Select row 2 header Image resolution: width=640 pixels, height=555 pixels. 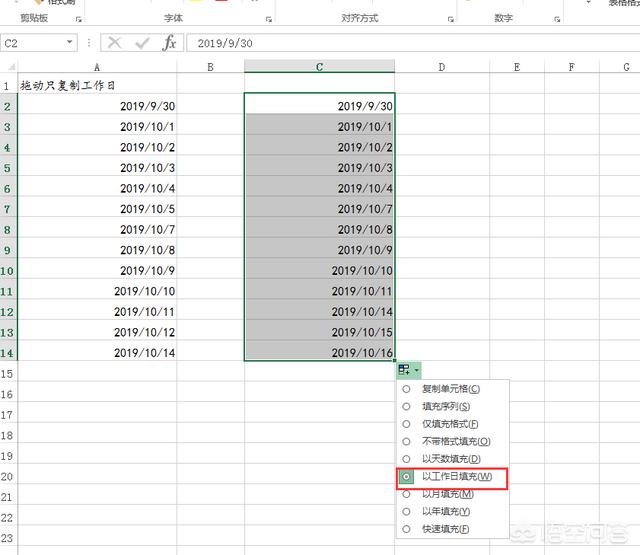(x=8, y=106)
